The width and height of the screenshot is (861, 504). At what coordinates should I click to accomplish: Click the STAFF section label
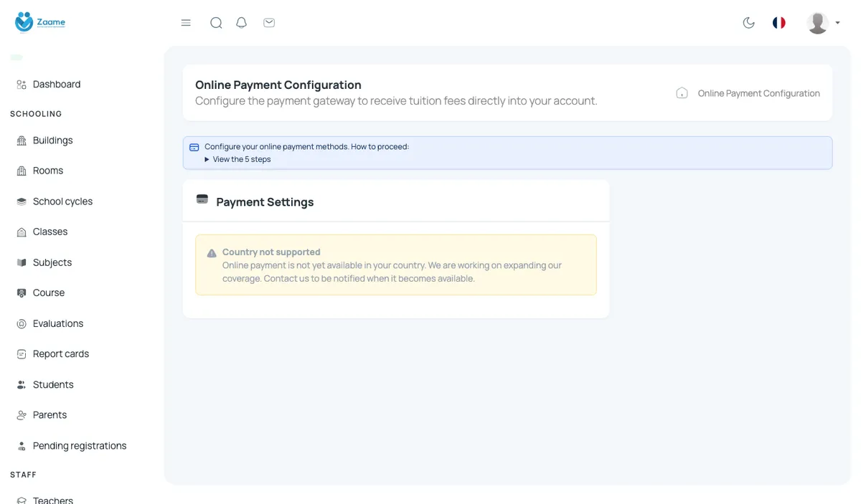[x=23, y=475]
